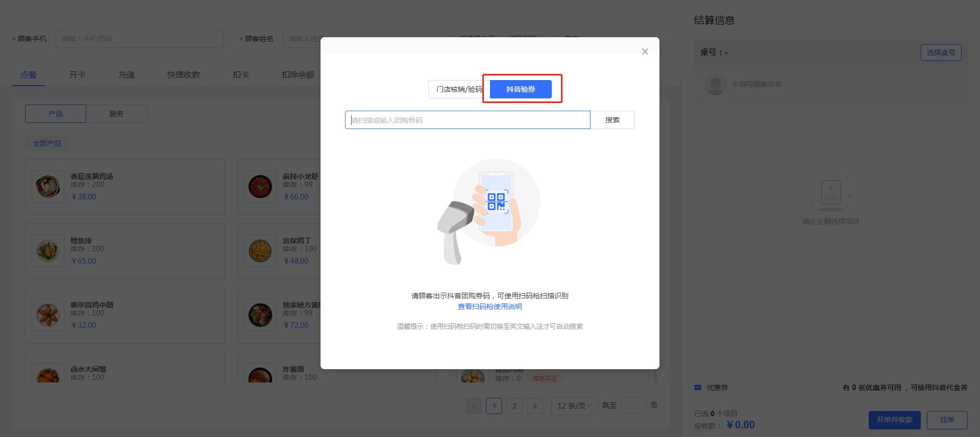Click the 未填写顾客信息 text
This screenshot has width=980, height=437.
click(x=757, y=84)
